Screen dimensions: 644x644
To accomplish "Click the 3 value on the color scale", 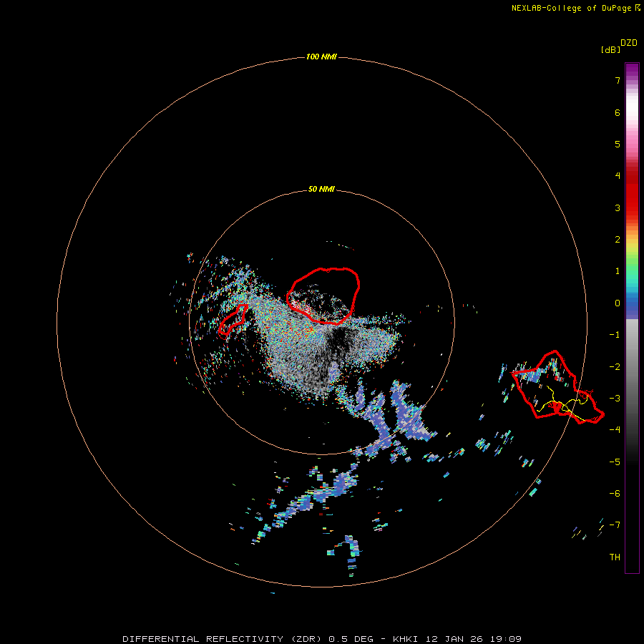I will click(x=618, y=208).
